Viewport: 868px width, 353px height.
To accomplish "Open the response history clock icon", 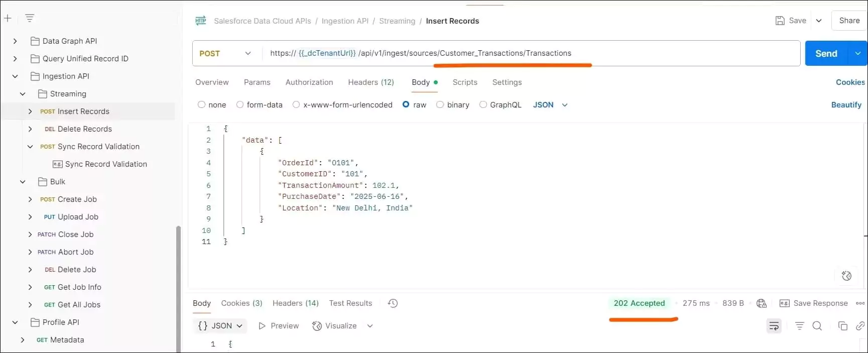I will 393,303.
